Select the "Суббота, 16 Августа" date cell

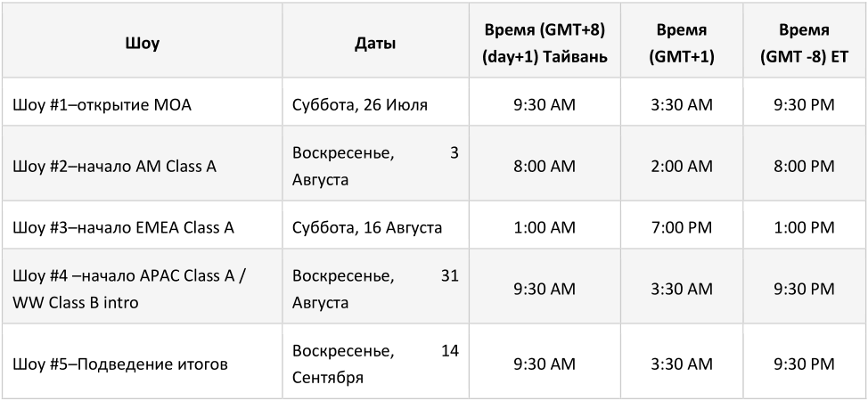367,227
